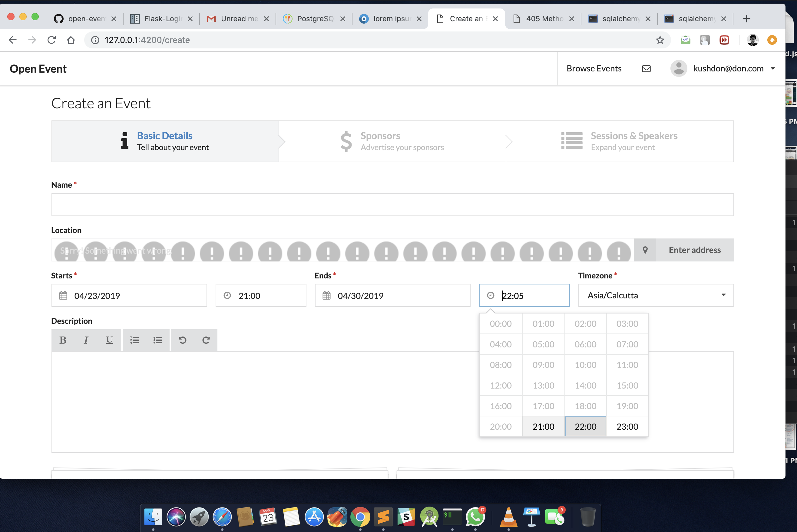This screenshot has height=532, width=797.
Task: Click the event Name input field
Action: pyautogui.click(x=392, y=205)
